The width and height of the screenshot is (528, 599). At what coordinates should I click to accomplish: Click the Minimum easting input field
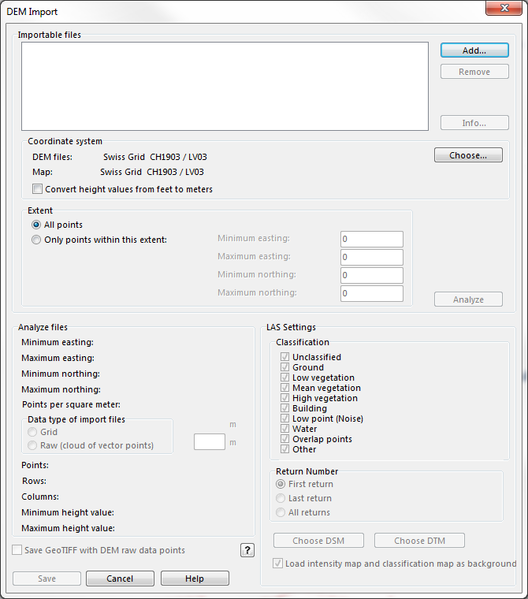(371, 239)
